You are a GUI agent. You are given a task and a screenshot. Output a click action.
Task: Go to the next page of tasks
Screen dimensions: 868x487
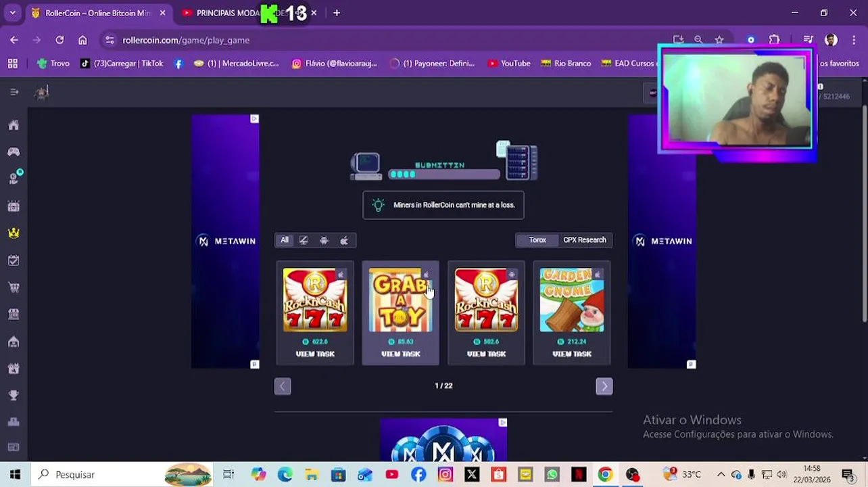tap(604, 386)
